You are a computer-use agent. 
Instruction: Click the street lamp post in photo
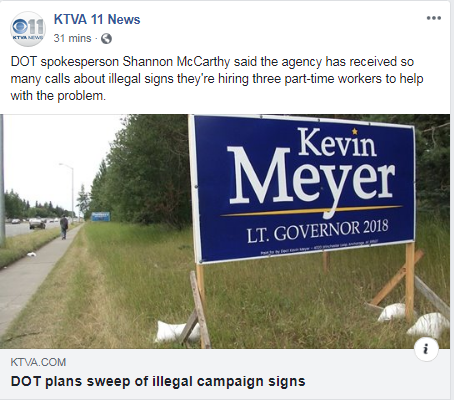(x=71, y=188)
